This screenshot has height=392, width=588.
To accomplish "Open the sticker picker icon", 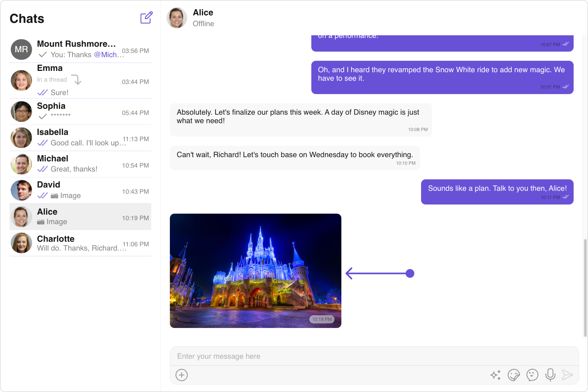I will click(x=514, y=375).
